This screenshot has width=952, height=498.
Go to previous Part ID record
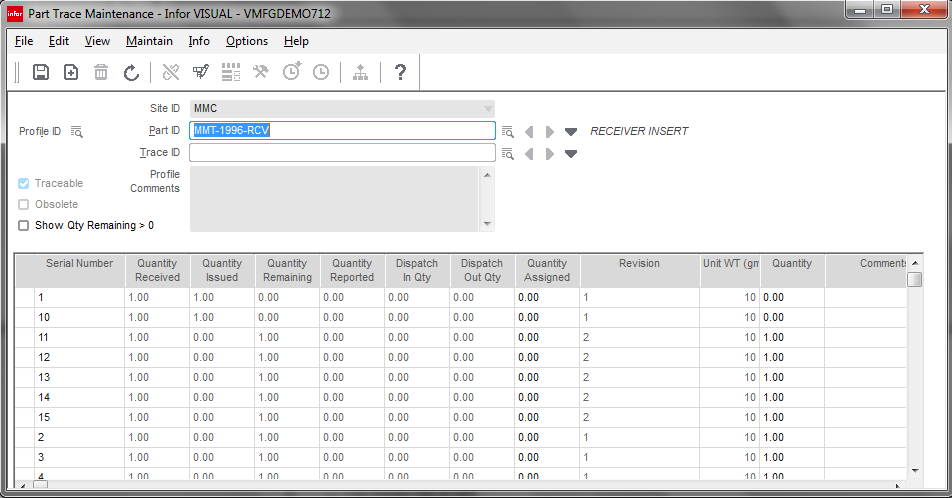[529, 131]
